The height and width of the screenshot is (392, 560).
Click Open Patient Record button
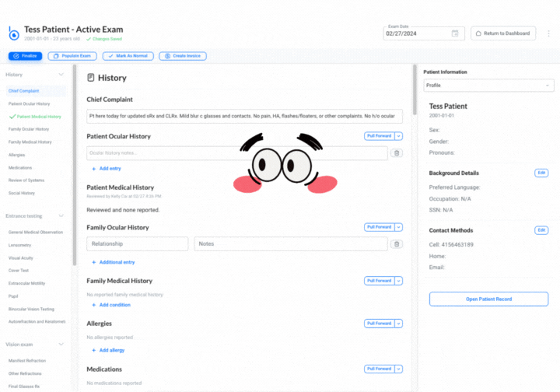(x=488, y=299)
